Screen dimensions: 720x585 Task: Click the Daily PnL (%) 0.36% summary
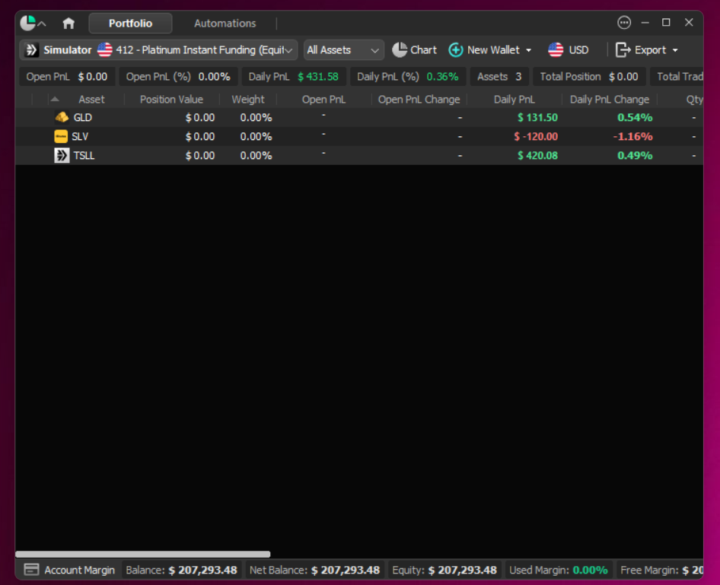[408, 77]
